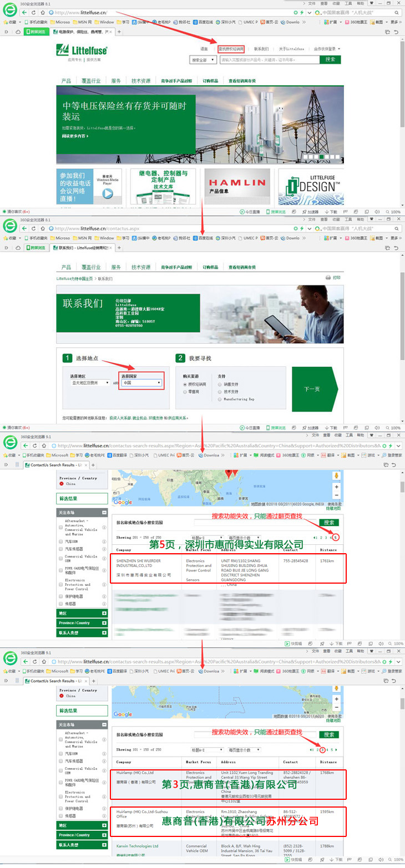Click the name search field in the 101-150 results window
This screenshot has height=868, width=405.
click(256, 734)
